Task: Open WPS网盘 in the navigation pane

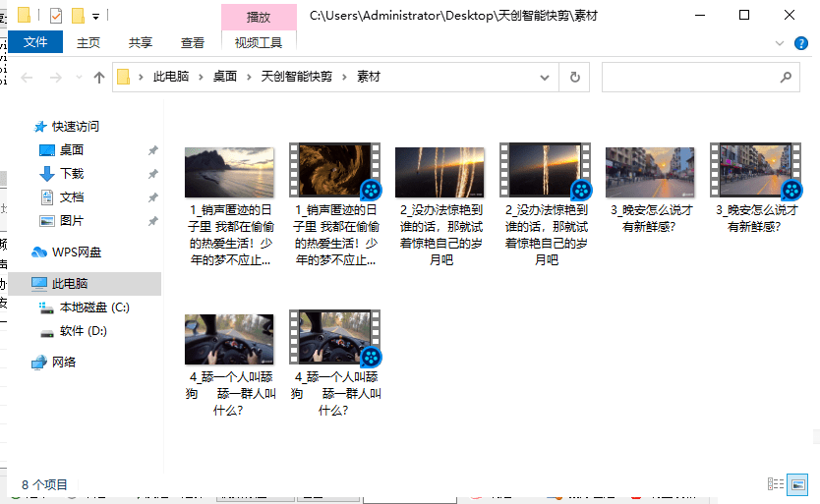Action: 77,252
